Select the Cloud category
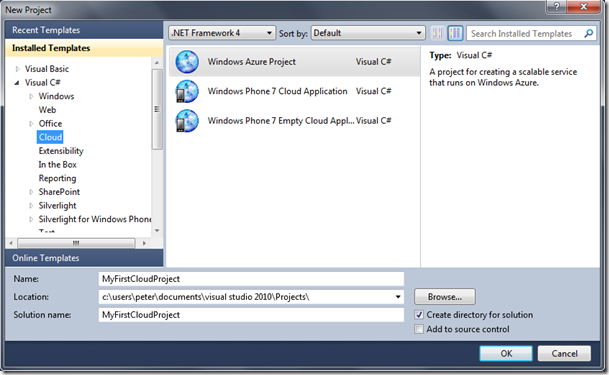The height and width of the screenshot is (375, 609). pyautogui.click(x=50, y=137)
